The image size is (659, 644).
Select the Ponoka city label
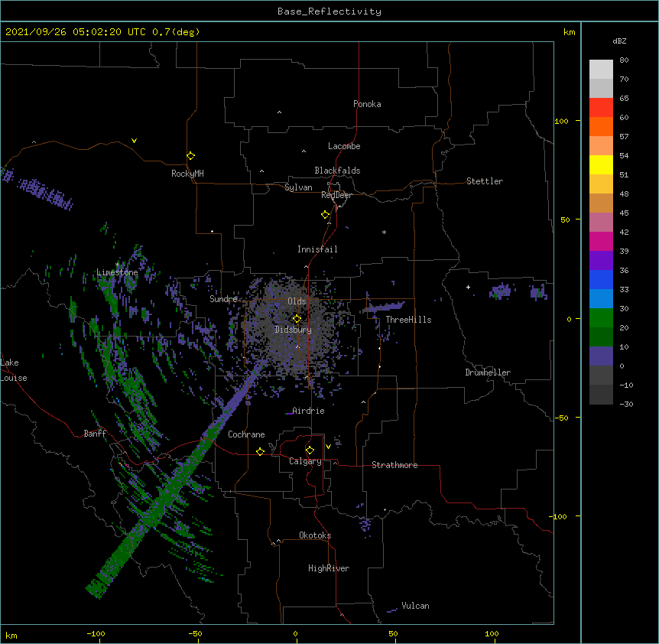coord(367,104)
